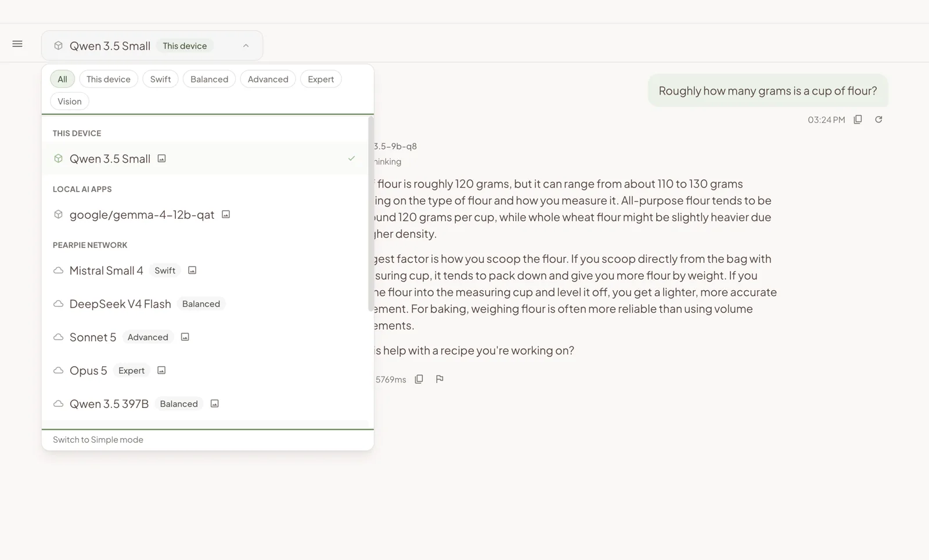Choose Qwen 3.5 Small from list

pyautogui.click(x=205, y=158)
